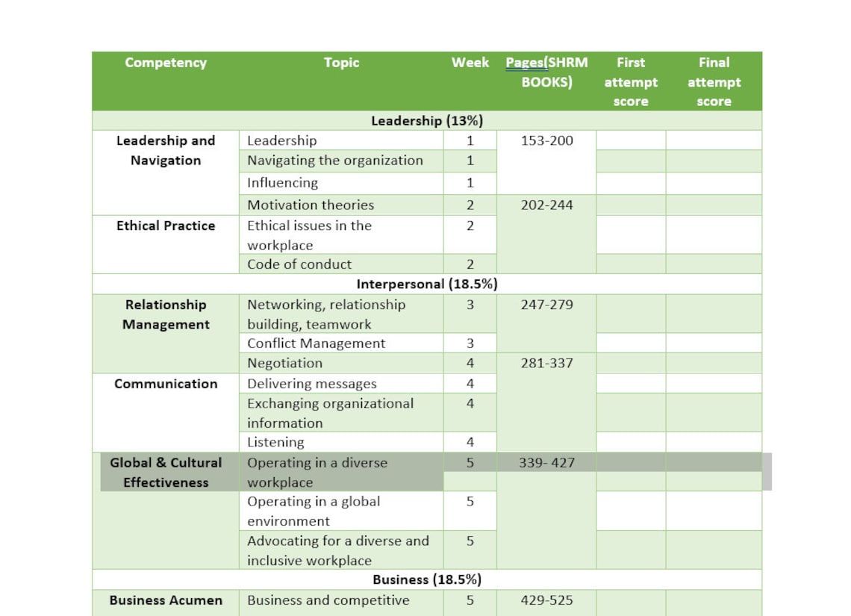Click the Competency column header
The image size is (851, 616).
point(166,63)
